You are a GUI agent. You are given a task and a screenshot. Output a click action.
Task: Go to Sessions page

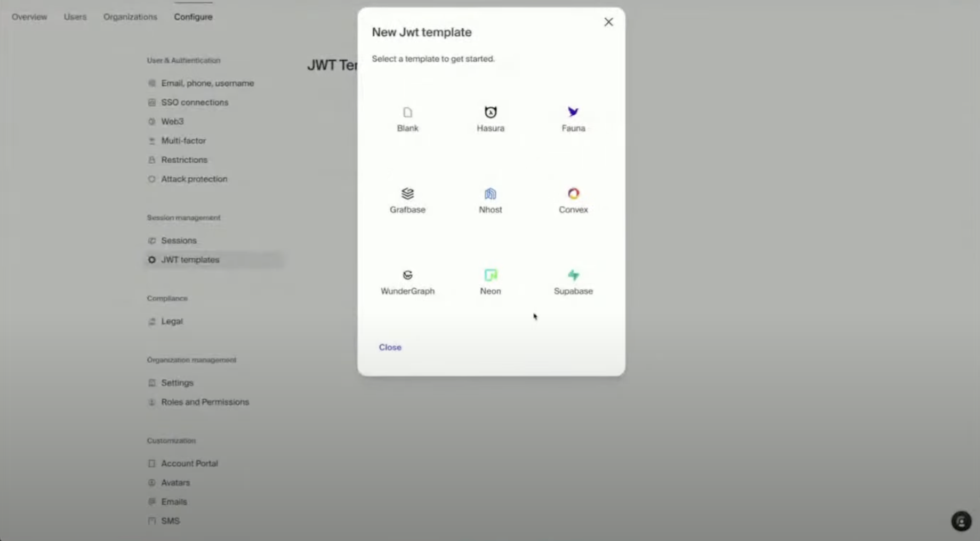pos(179,241)
